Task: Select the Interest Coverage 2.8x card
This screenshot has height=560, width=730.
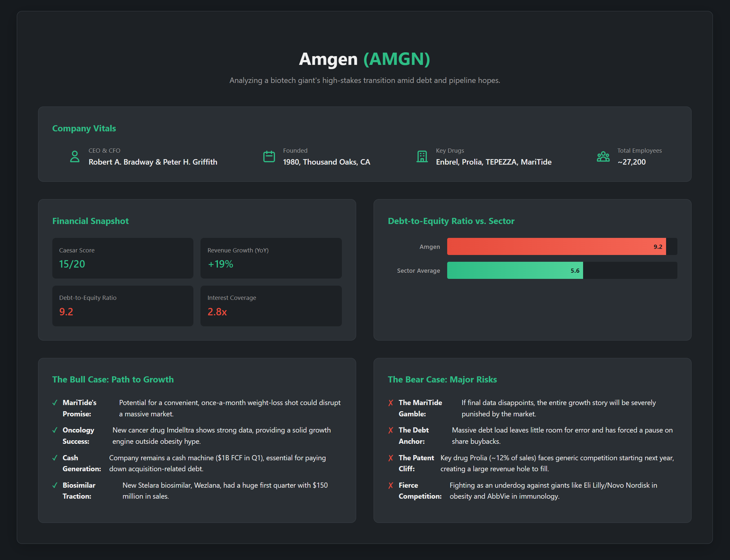Action: (x=271, y=306)
